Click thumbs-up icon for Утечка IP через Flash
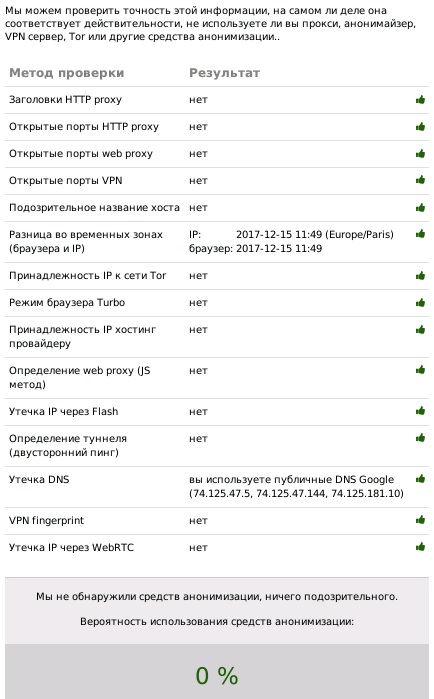Viewport: 434px width, 699px height. click(420, 411)
